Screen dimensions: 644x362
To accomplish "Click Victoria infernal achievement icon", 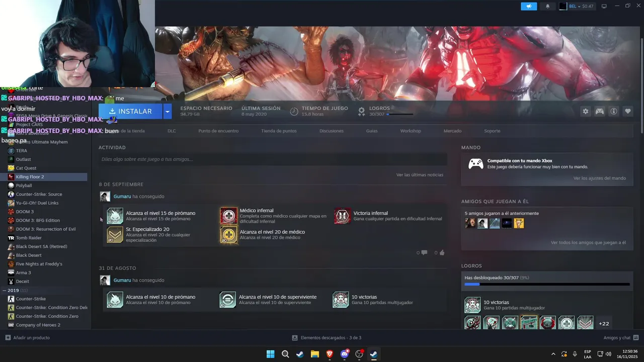I will (x=342, y=216).
